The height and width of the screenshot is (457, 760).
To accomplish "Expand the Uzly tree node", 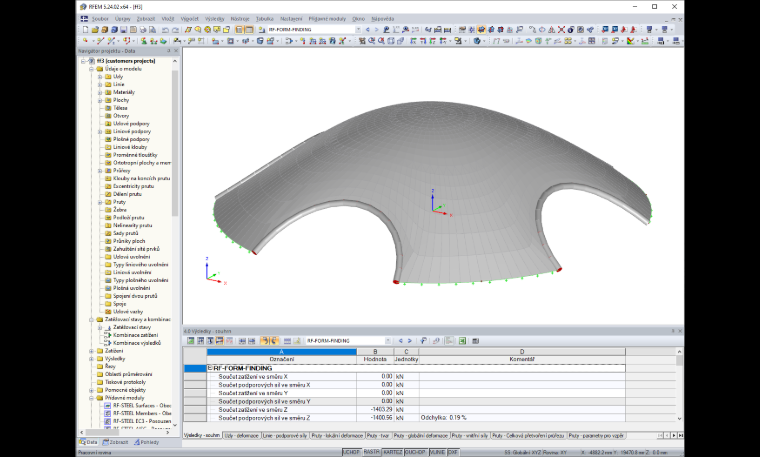I will pos(100,77).
